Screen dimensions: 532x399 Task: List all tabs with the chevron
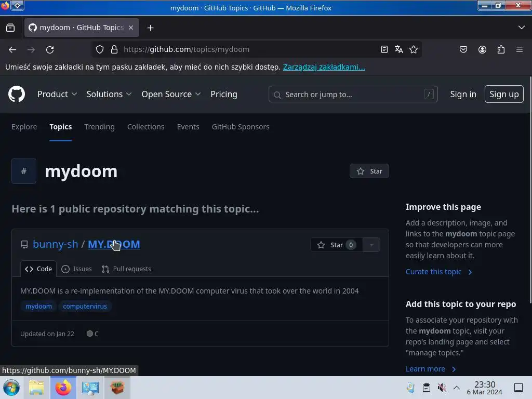(x=522, y=28)
